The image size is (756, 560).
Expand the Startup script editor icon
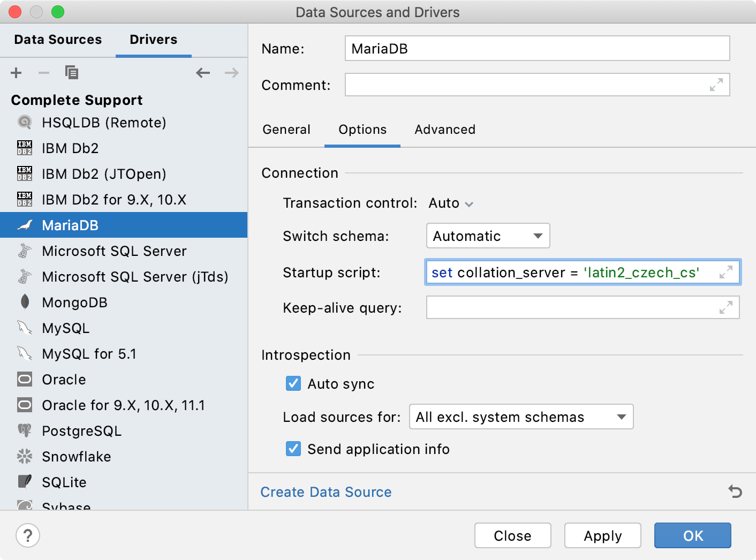click(x=726, y=272)
